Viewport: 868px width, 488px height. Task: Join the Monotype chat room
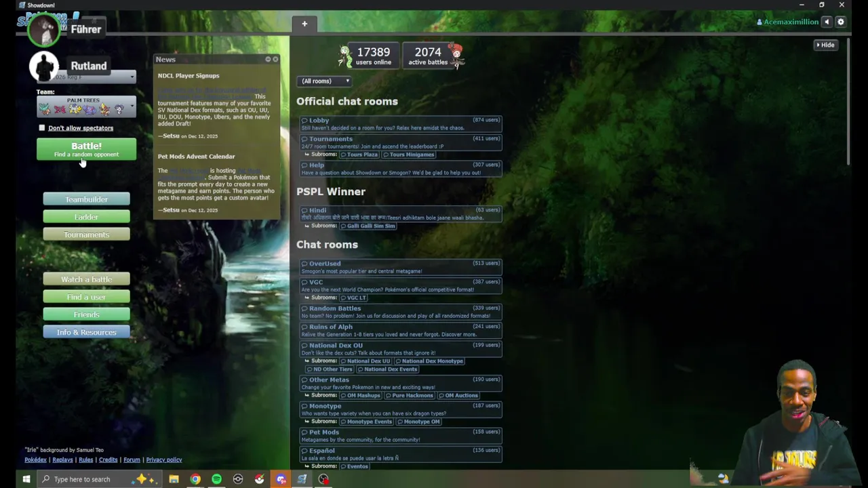tap(401, 409)
